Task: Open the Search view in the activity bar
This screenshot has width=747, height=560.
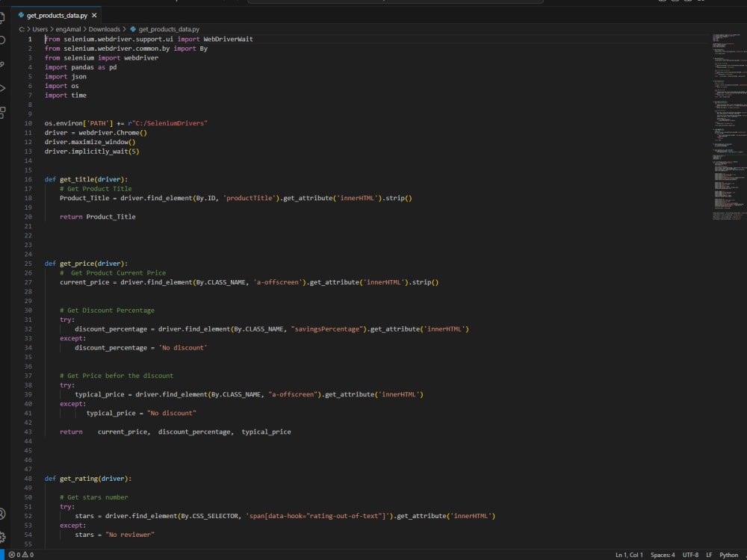Action: pos(2,40)
